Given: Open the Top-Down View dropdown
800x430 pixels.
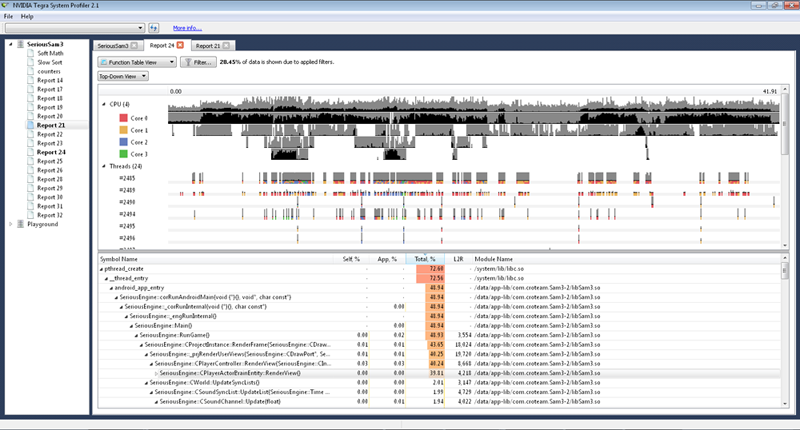Looking at the screenshot, I should [123, 77].
